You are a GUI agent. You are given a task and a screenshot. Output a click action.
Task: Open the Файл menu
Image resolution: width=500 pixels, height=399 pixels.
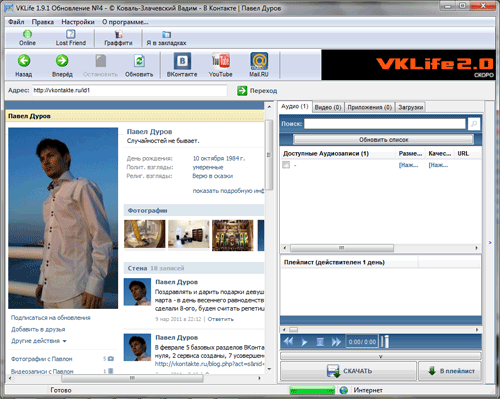[x=16, y=22]
